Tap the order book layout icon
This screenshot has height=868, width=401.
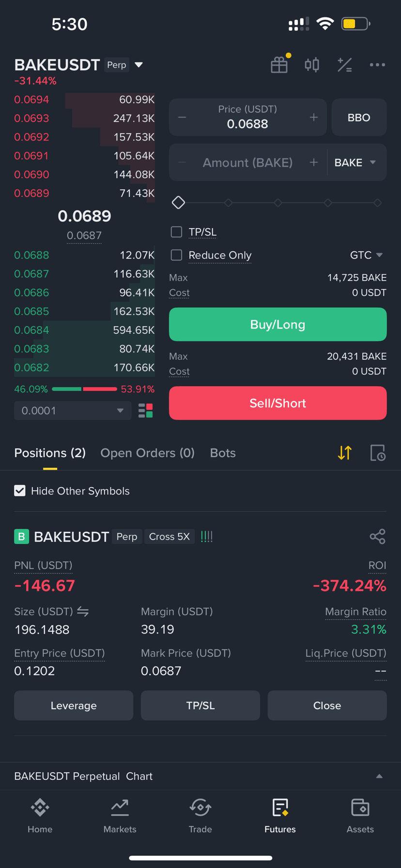pyautogui.click(x=146, y=411)
